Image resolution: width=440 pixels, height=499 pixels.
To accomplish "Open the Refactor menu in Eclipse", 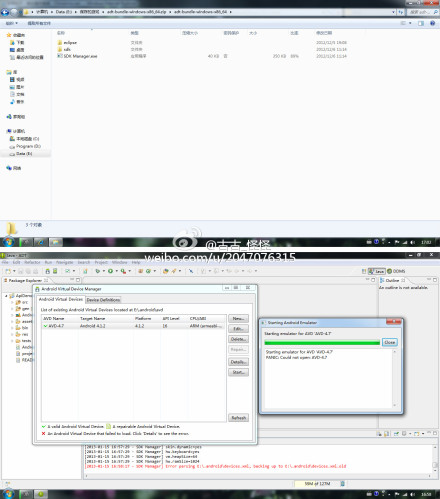I will click(32, 262).
